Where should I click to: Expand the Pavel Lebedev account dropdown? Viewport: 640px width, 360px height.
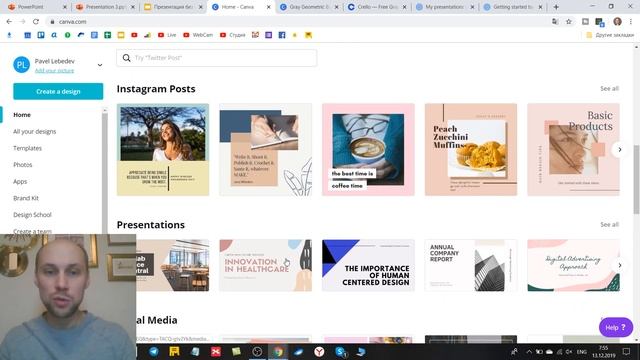[x=100, y=65]
